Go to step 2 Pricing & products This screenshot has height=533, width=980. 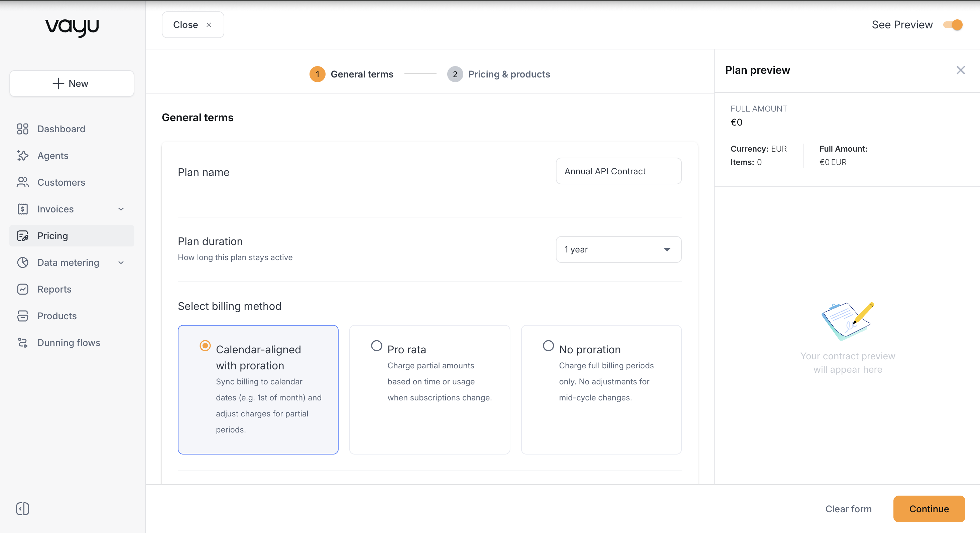(x=499, y=74)
